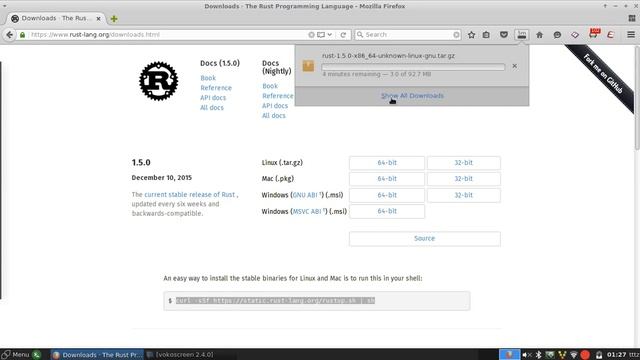
Task: Click into the Search box
Action: [x=408, y=35]
